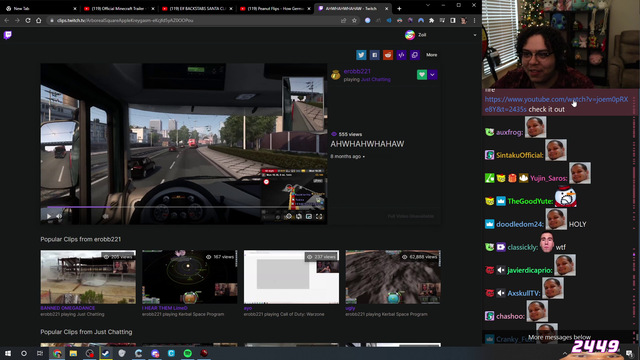Open File Explorer from the taskbar
The width and height of the screenshot is (640, 360).
point(73,353)
